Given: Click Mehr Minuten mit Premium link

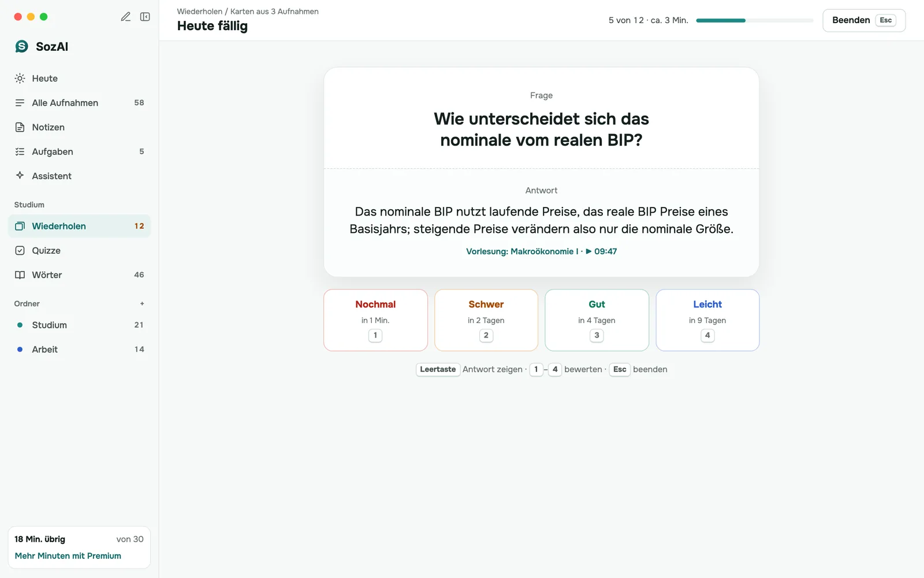Looking at the screenshot, I should click(x=68, y=555).
